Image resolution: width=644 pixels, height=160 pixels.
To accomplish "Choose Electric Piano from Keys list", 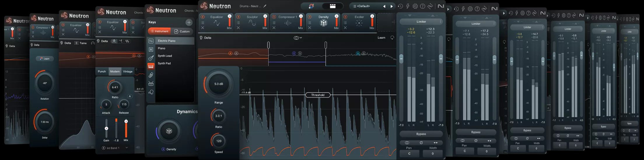I will click(x=174, y=41).
